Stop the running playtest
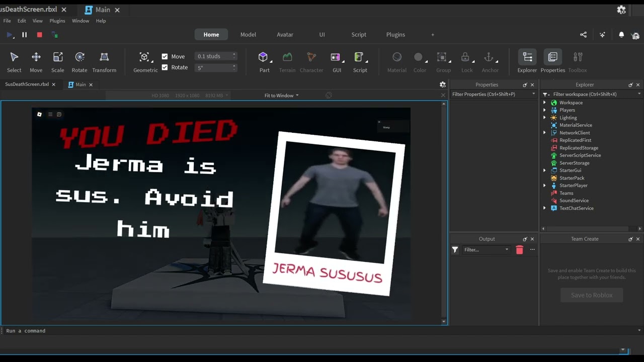The height and width of the screenshot is (362, 644). tap(39, 35)
